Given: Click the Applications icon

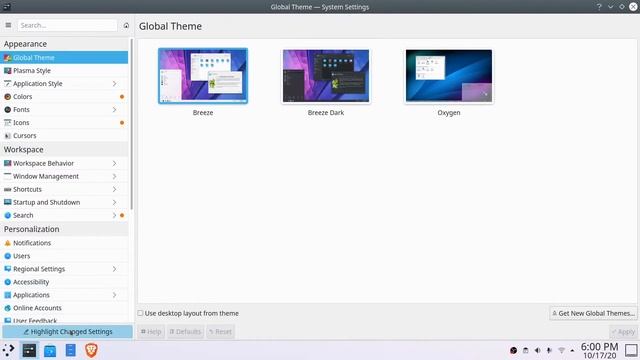Looking at the screenshot, I should (x=7, y=295).
